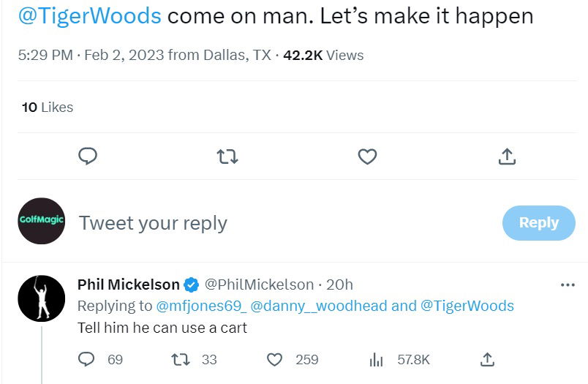Screen dimensions: 588x384
Task: Open the Phil Mickelson display name link
Action: [129, 285]
